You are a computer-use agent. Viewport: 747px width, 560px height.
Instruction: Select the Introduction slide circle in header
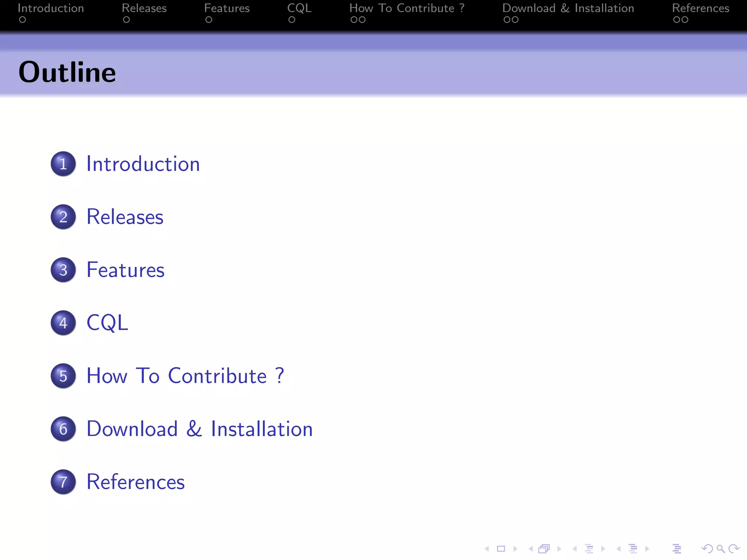[23, 20]
